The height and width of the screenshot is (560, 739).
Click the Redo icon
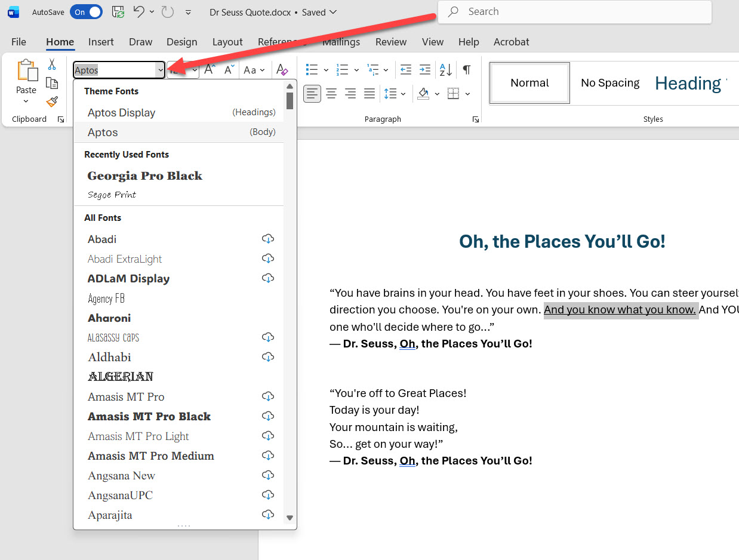(x=168, y=12)
